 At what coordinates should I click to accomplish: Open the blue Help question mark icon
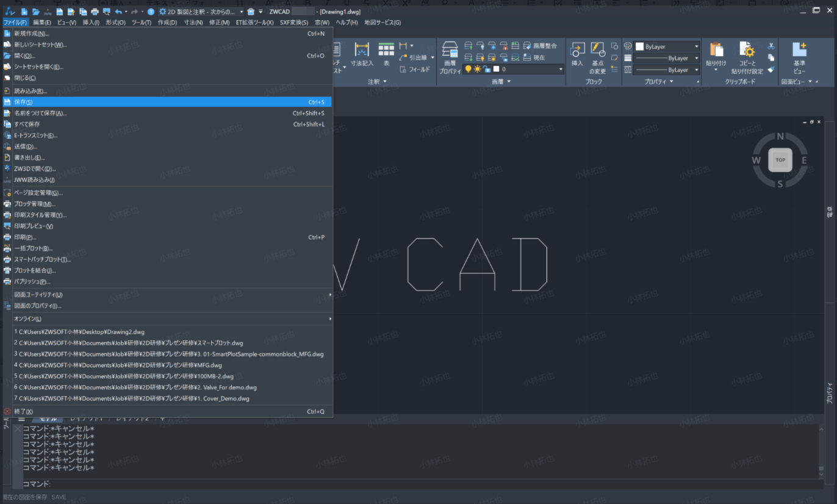[x=151, y=12]
